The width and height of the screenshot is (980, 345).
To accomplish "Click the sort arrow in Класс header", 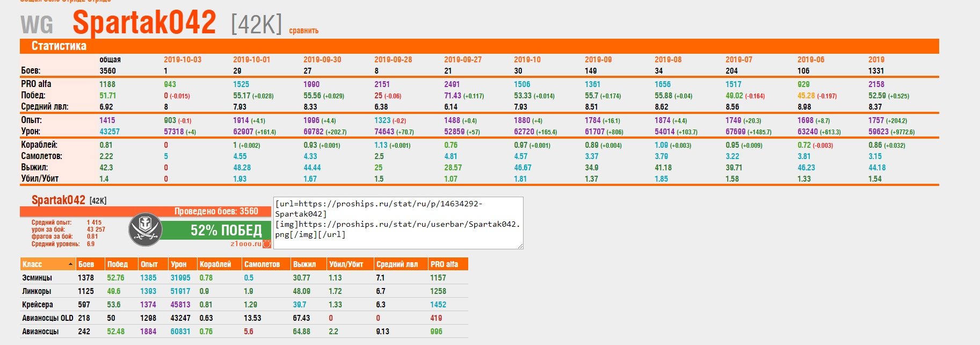I will click(x=70, y=264).
